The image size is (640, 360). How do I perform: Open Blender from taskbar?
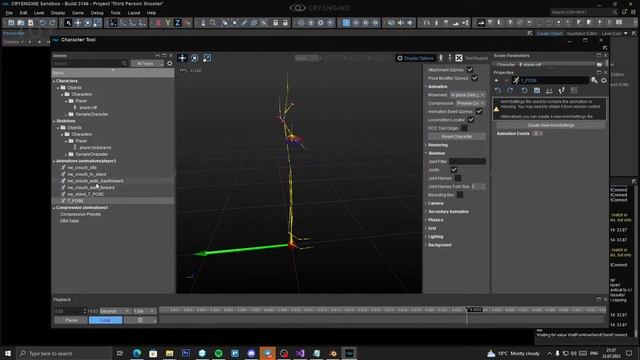pyautogui.click(x=333, y=353)
